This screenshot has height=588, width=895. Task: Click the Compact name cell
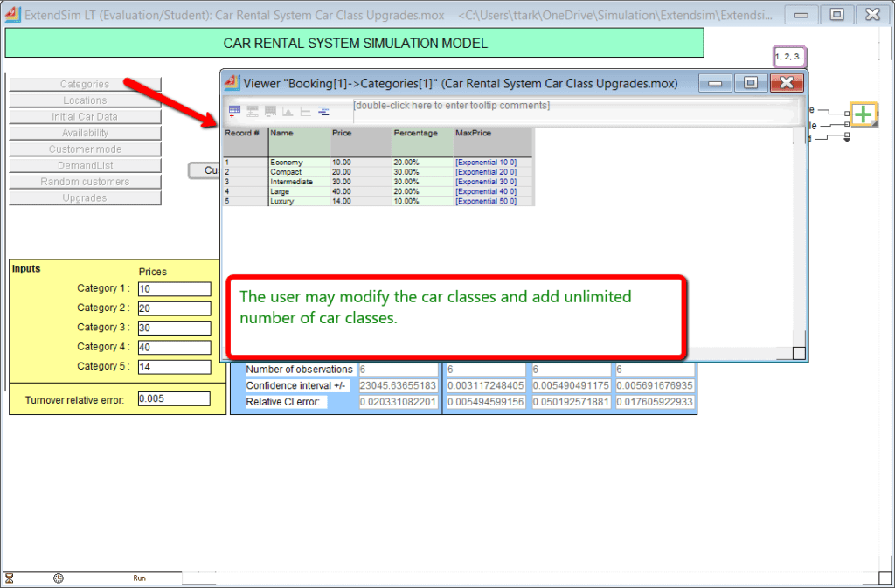coord(299,172)
